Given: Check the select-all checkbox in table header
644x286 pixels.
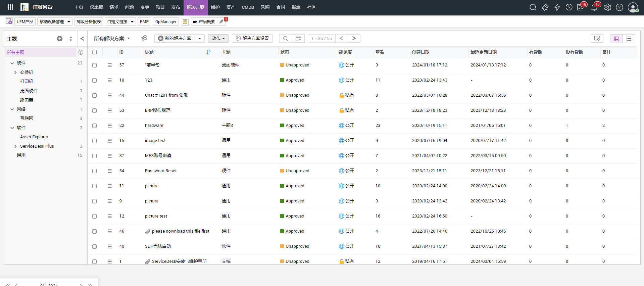Looking at the screenshot, I should coord(95,52).
